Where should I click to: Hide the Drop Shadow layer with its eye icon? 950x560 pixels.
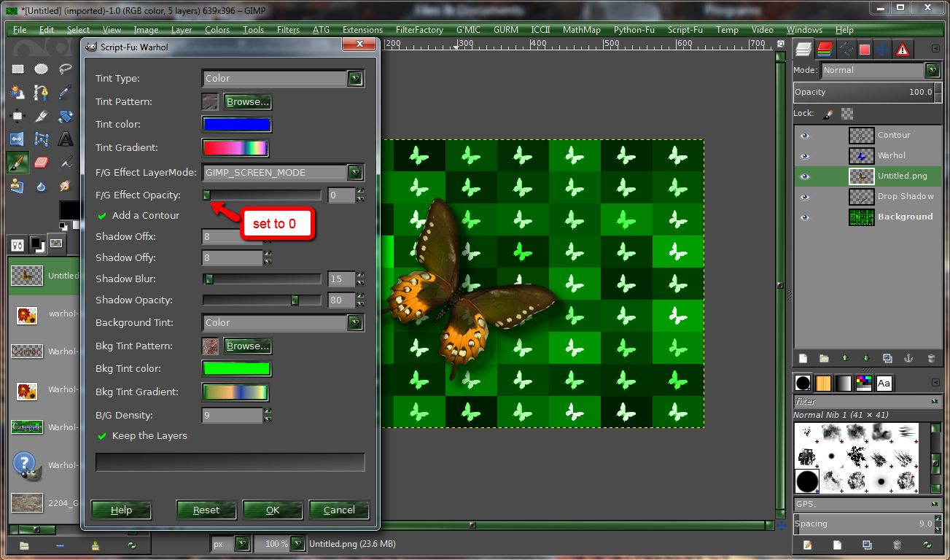[804, 197]
